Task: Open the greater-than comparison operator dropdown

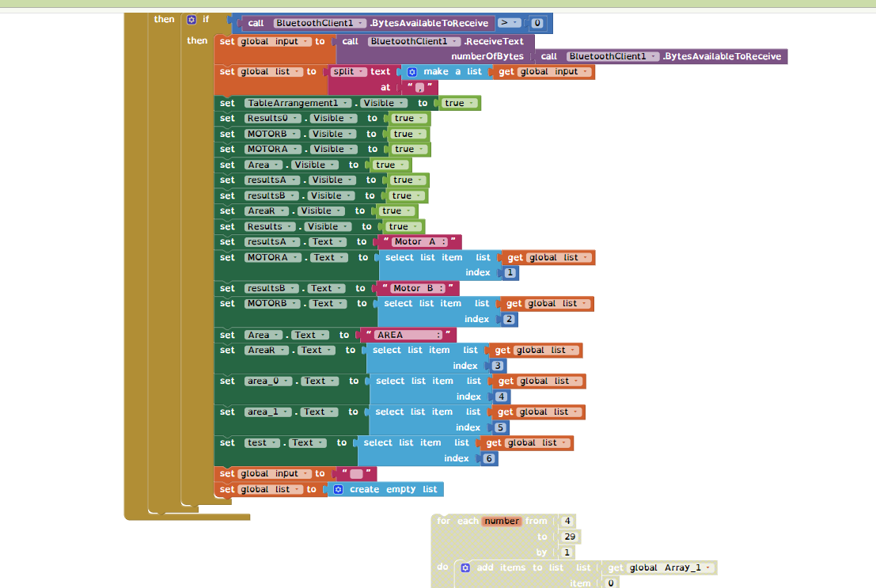Action: click(510, 23)
